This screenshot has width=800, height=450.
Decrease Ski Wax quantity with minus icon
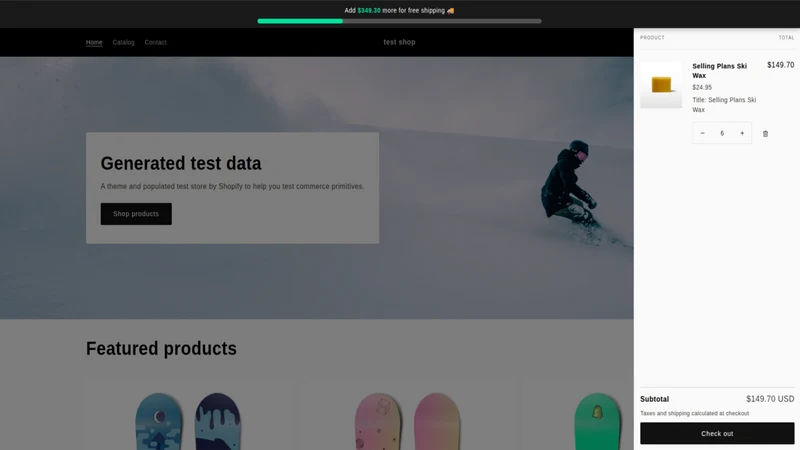[703, 133]
